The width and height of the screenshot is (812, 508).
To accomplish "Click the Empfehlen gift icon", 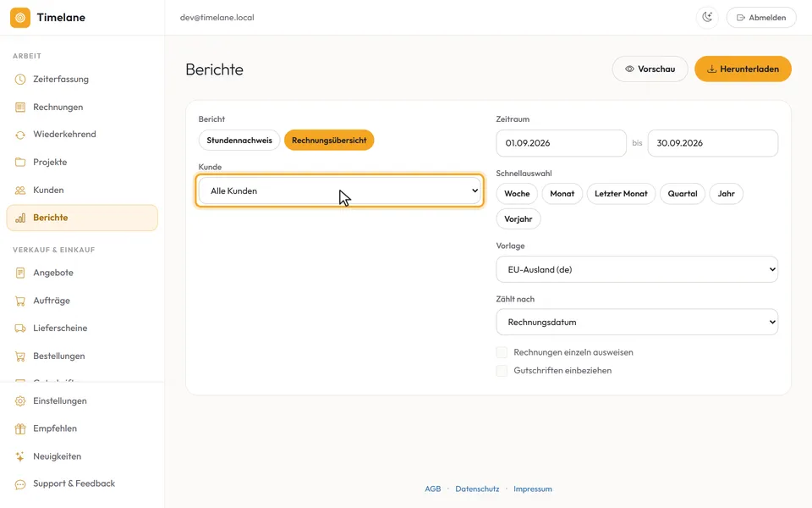I will (20, 428).
